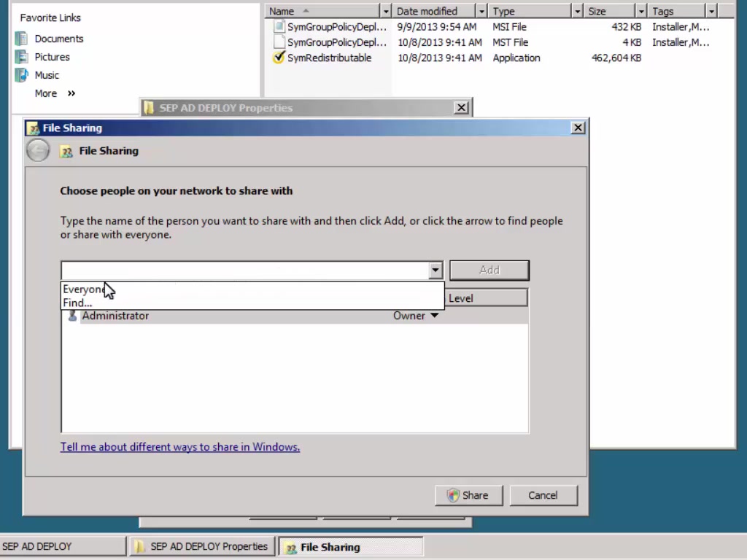Image resolution: width=747 pixels, height=560 pixels.
Task: Click the MST file icon of SymGroupPolicyDepl
Action: point(279,42)
